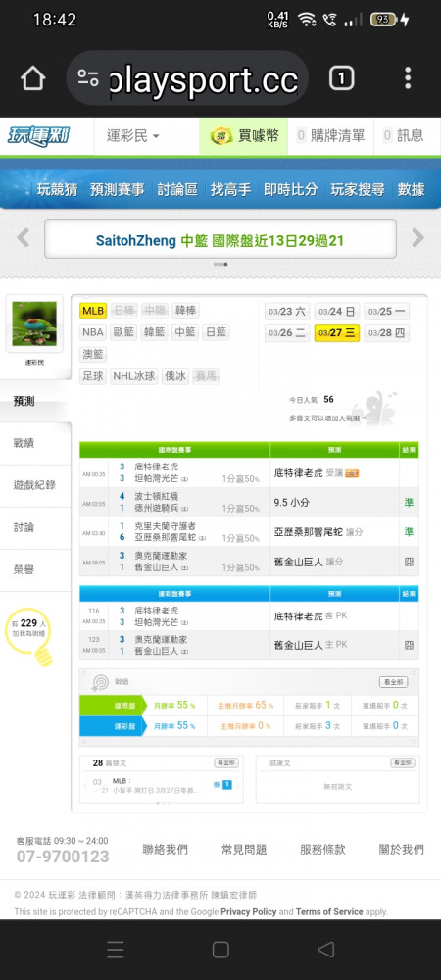Open the browser three-dot menu

408,78
